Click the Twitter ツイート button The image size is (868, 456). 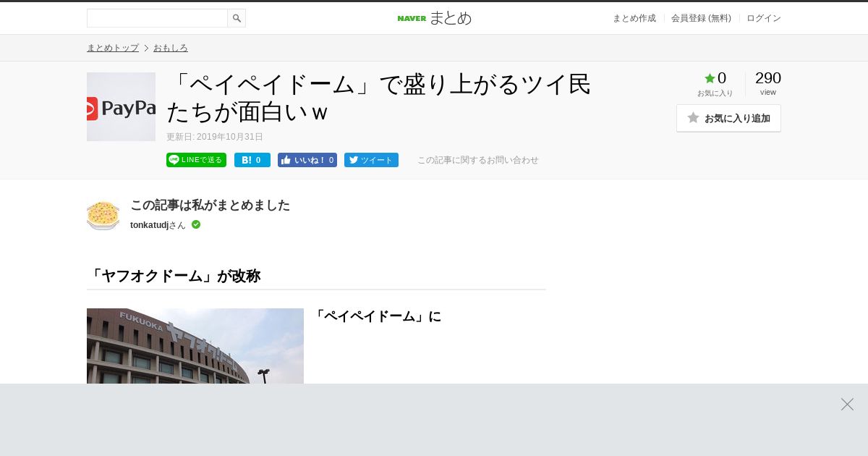pos(371,160)
